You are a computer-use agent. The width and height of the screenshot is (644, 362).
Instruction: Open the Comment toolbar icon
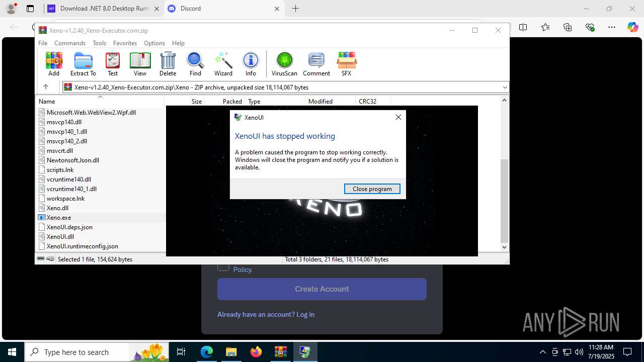tap(316, 64)
